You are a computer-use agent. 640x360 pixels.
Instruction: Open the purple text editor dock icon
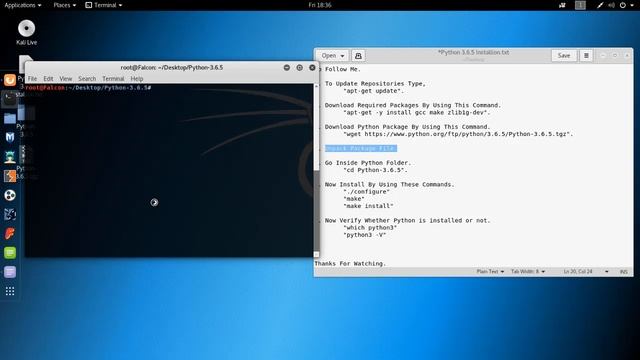[10, 272]
